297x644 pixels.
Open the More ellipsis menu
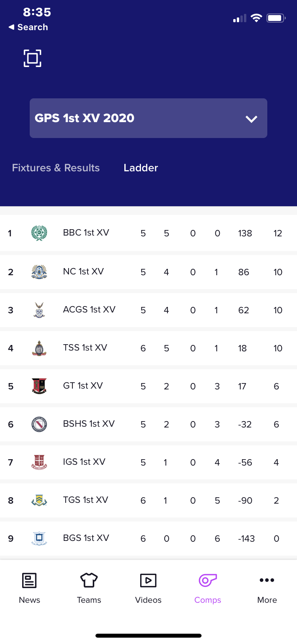point(267,580)
